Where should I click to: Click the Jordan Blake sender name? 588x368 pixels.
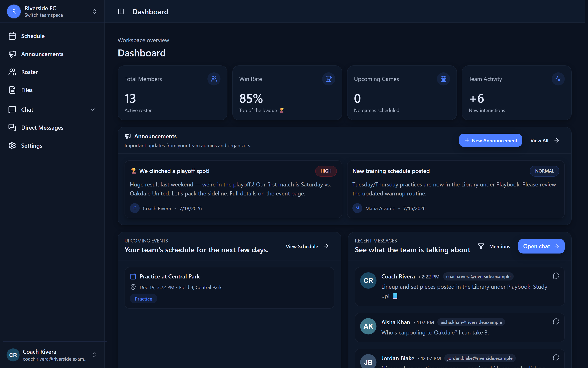point(398,358)
